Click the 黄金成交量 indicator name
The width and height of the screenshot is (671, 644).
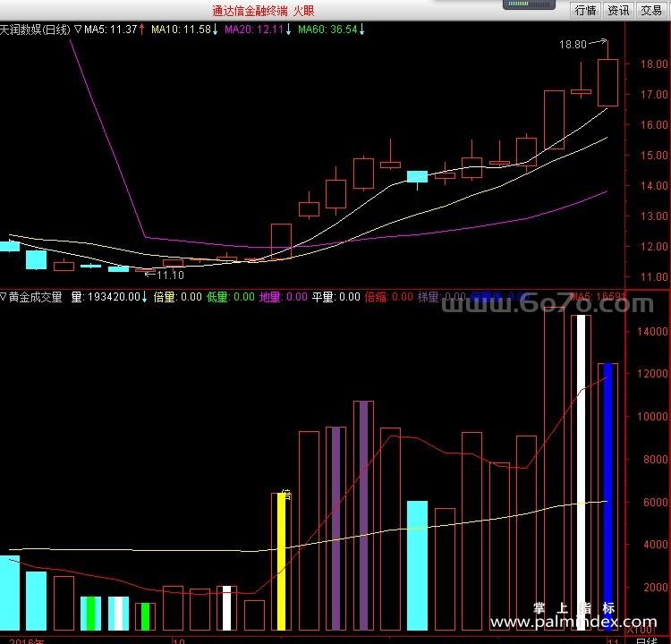(36, 297)
